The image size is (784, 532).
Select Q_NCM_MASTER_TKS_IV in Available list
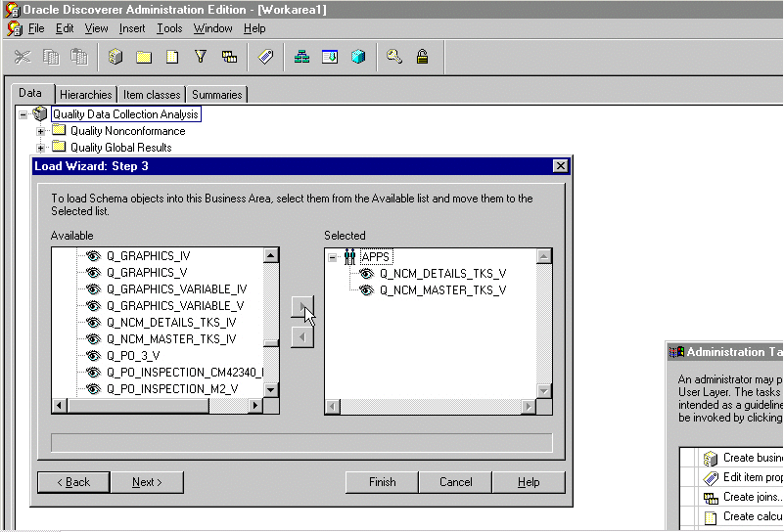click(171, 338)
